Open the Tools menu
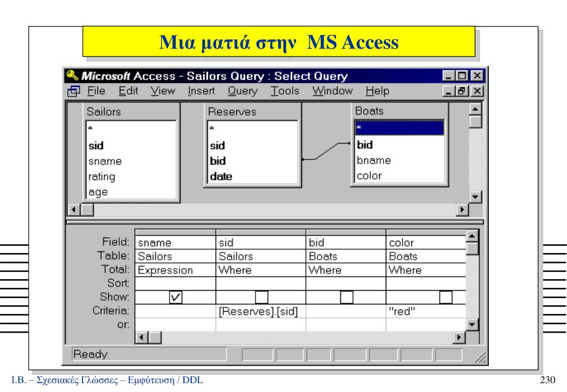The image size is (567, 392). pos(285,91)
